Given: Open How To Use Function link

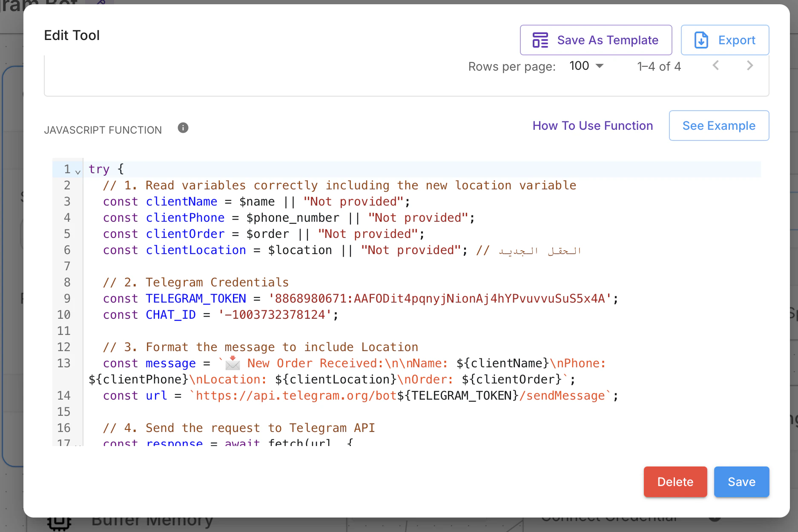Looking at the screenshot, I should pos(592,126).
